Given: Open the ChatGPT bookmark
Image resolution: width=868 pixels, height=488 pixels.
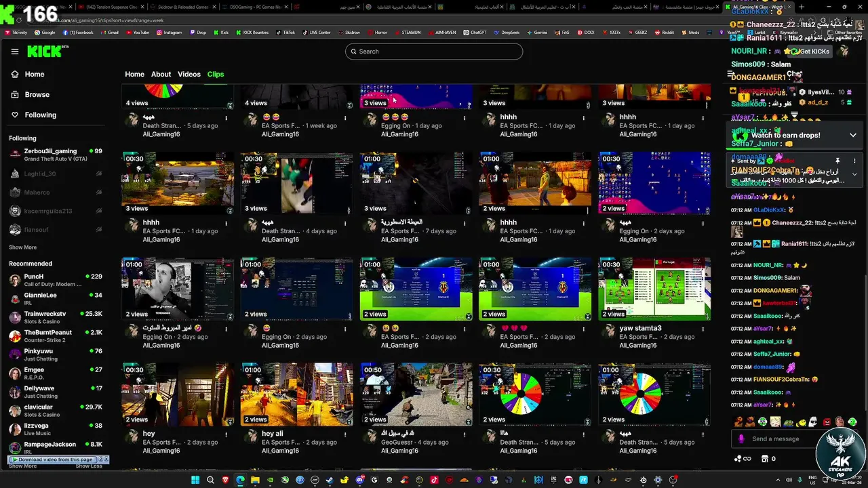Looking at the screenshot, I should click(x=474, y=32).
